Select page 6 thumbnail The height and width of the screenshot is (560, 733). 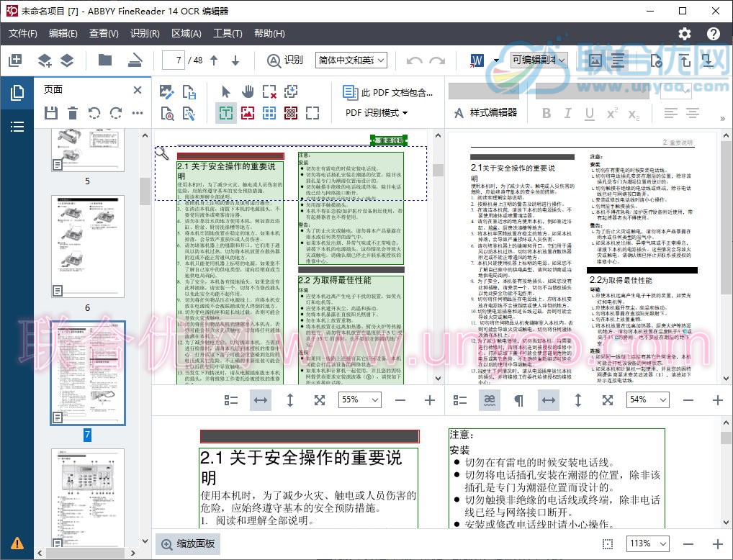pyautogui.click(x=87, y=246)
